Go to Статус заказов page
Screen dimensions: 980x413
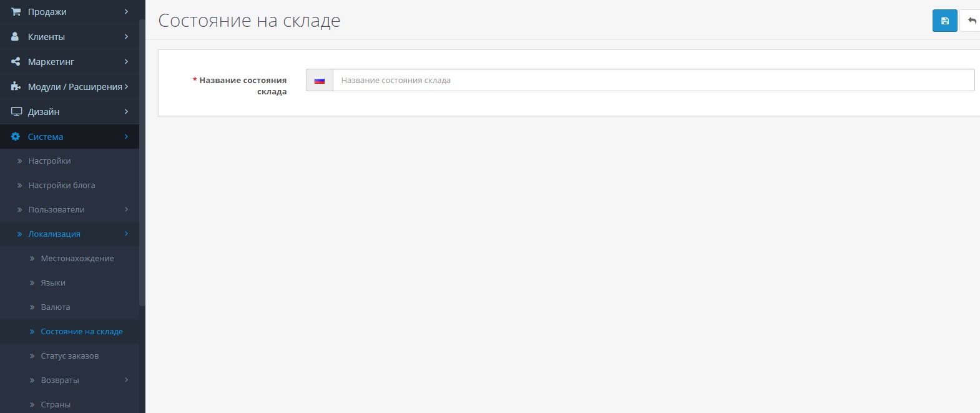[69, 356]
